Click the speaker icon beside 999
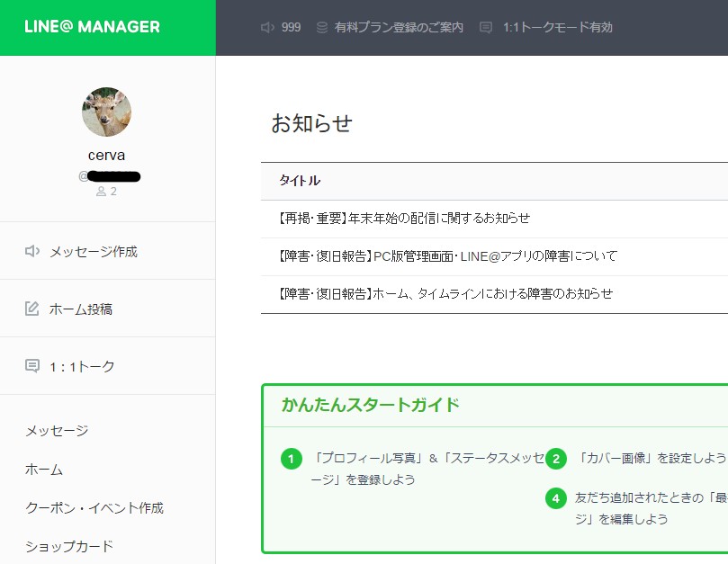 pos(267,27)
